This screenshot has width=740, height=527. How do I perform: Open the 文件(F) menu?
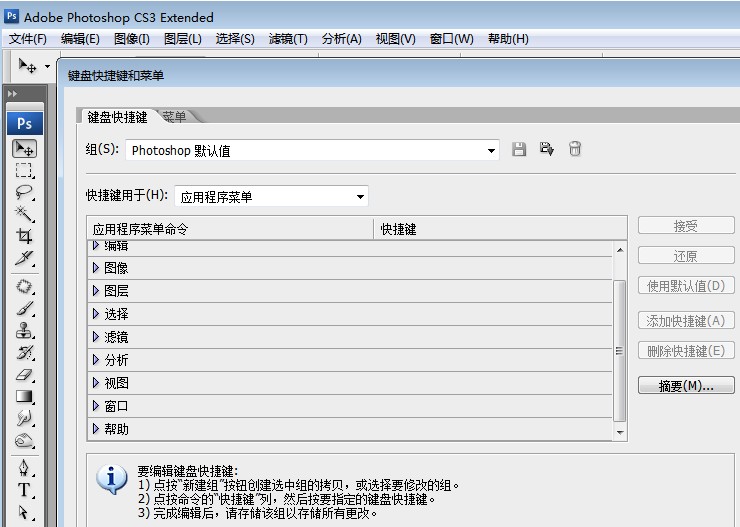tap(27, 39)
